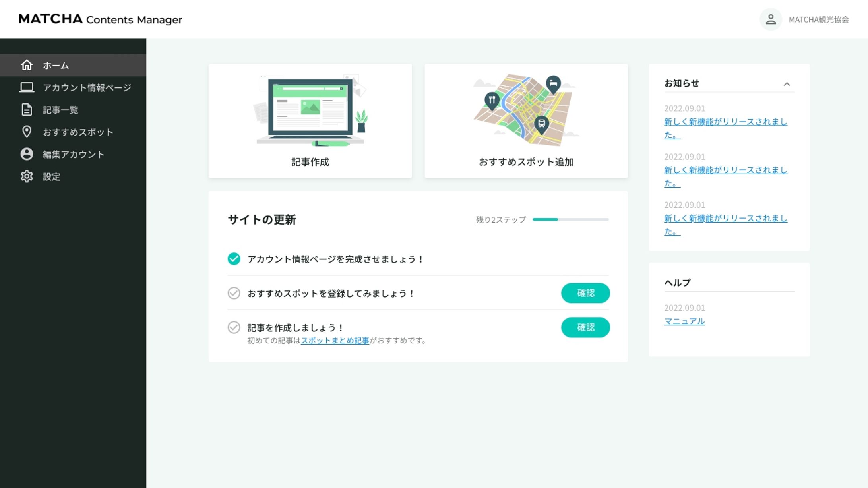Toggle check circle for 記事を作成しましょう step
868x488 pixels.
coord(234,327)
